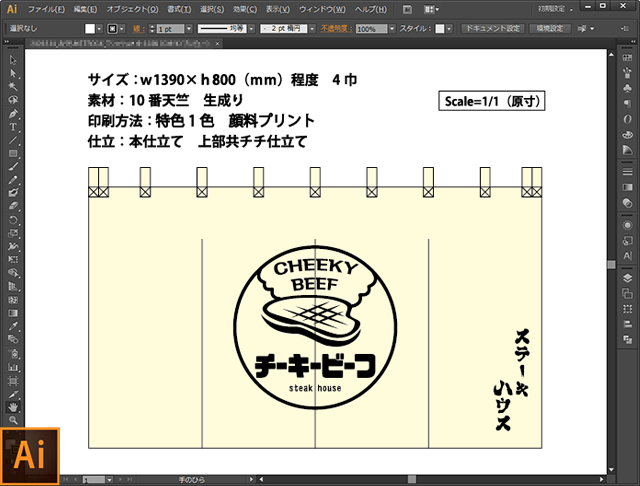Select the Magic Wand tool
This screenshot has height=486, width=640.
(13, 87)
